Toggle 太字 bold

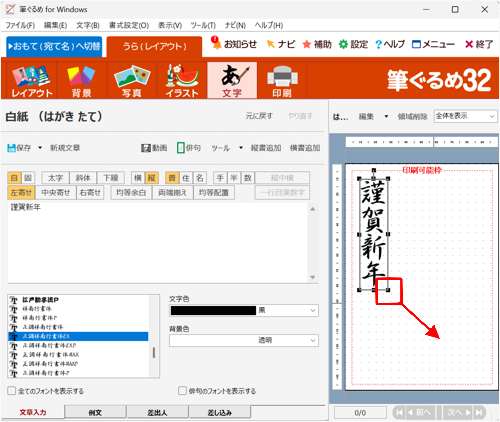click(55, 178)
